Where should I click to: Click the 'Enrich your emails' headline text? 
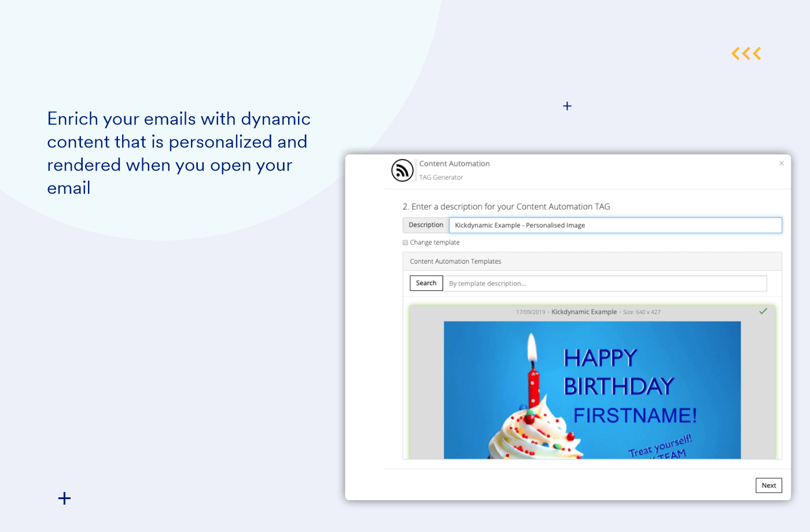(x=179, y=153)
